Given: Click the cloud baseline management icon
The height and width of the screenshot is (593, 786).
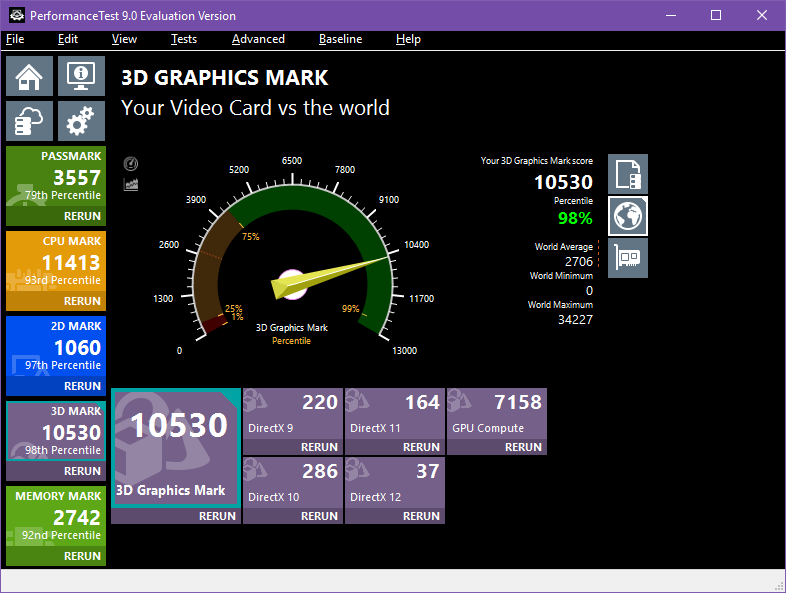Looking at the screenshot, I should coord(30,122).
